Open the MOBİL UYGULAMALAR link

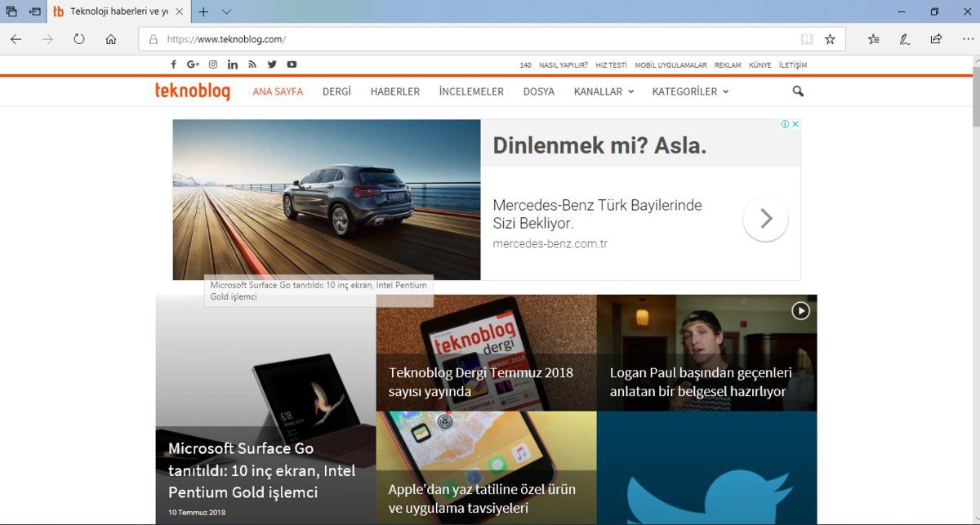(x=670, y=65)
